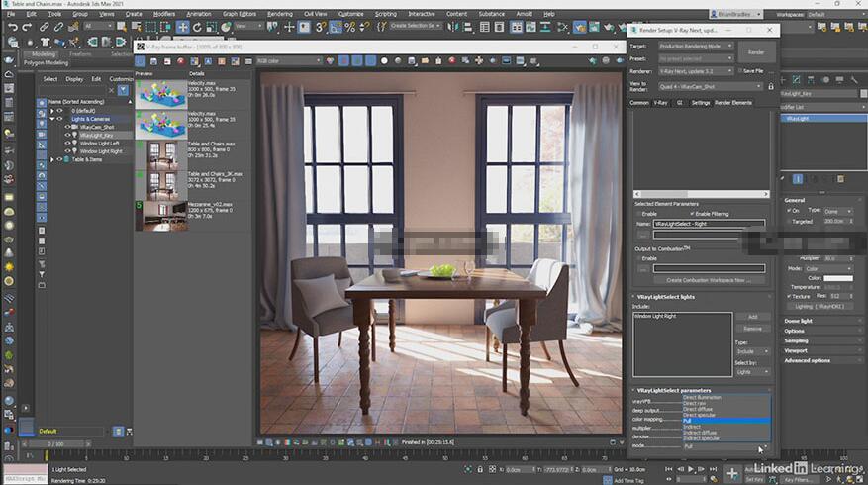Open RGB color channel dropdown in frame buffer
The image size is (868, 485).
pyautogui.click(x=288, y=61)
